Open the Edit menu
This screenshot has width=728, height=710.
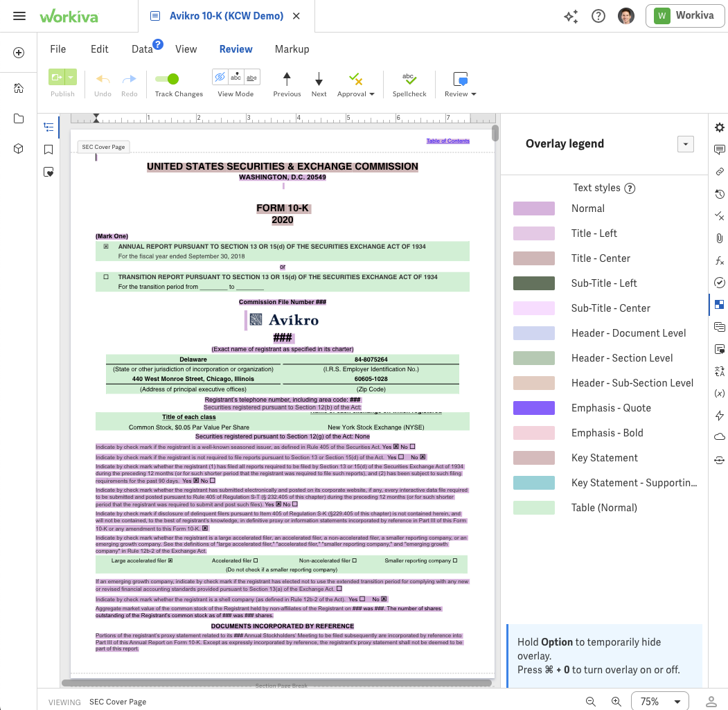coord(99,49)
